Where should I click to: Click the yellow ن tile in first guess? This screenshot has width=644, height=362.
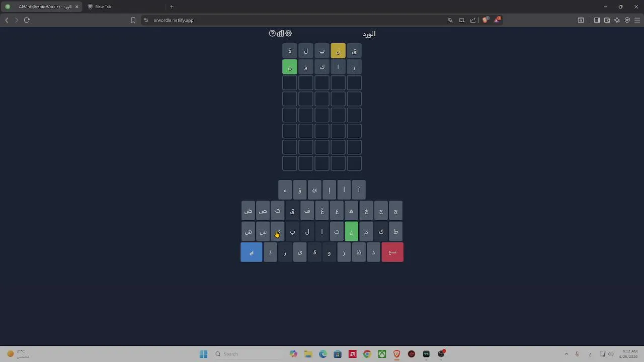point(338,51)
